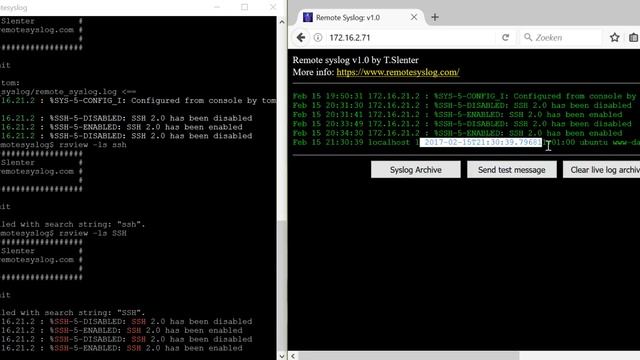The width and height of the screenshot is (640, 360).
Task: Click terminal line "syslog/remote_syslog.log <=="
Action: (x=68, y=92)
